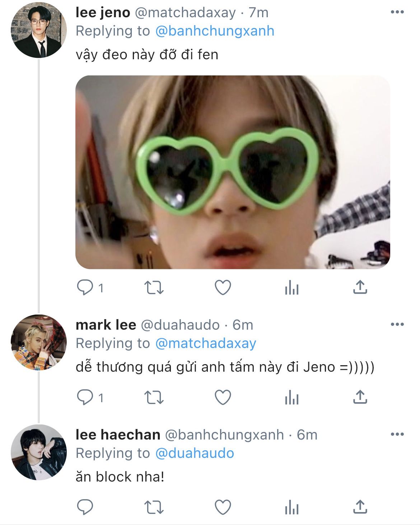Retweet mark lee's reply

tap(154, 398)
